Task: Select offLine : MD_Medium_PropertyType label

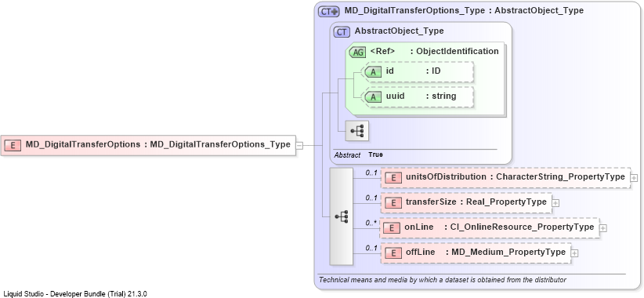Action: 486,252
